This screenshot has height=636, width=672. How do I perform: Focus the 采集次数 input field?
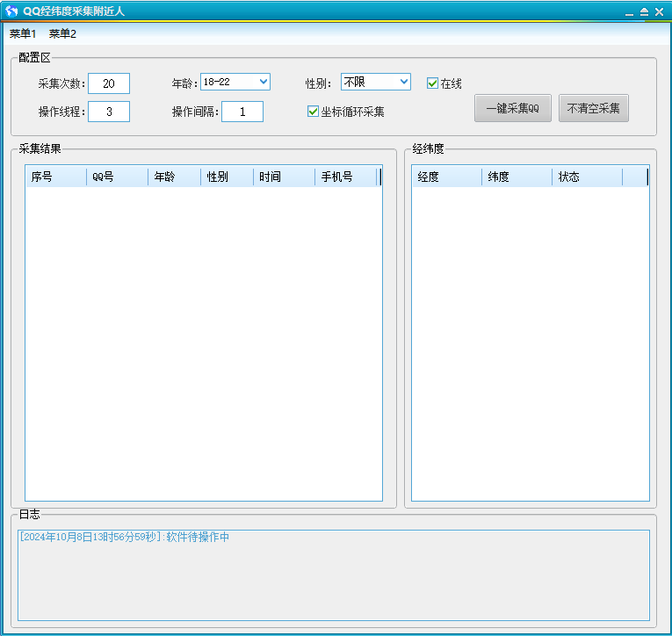[109, 83]
